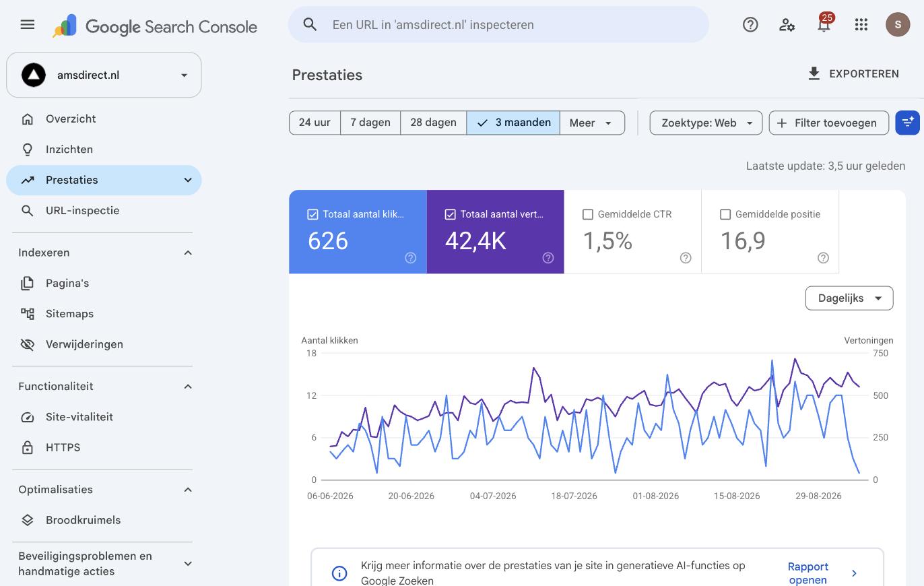Collapse the Indexeren section
This screenshot has height=586, width=924.
pos(188,253)
